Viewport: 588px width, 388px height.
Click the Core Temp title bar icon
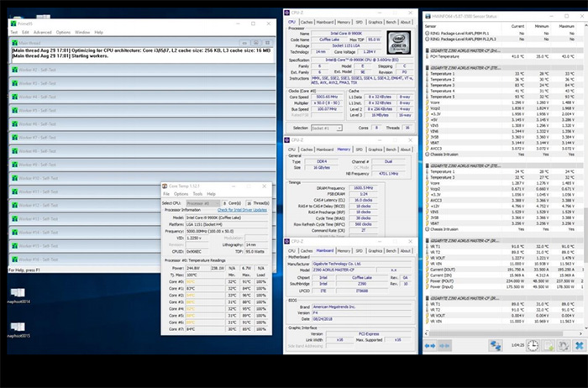tap(165, 186)
